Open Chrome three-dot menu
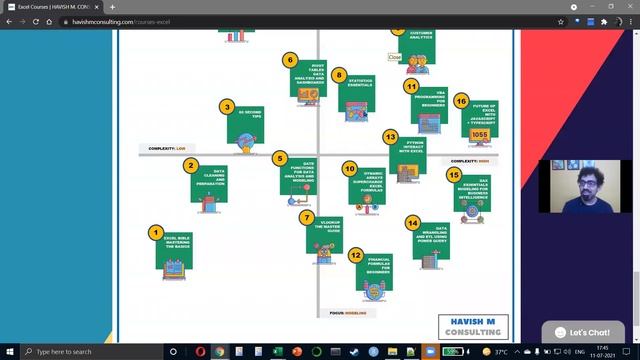 click(631, 22)
